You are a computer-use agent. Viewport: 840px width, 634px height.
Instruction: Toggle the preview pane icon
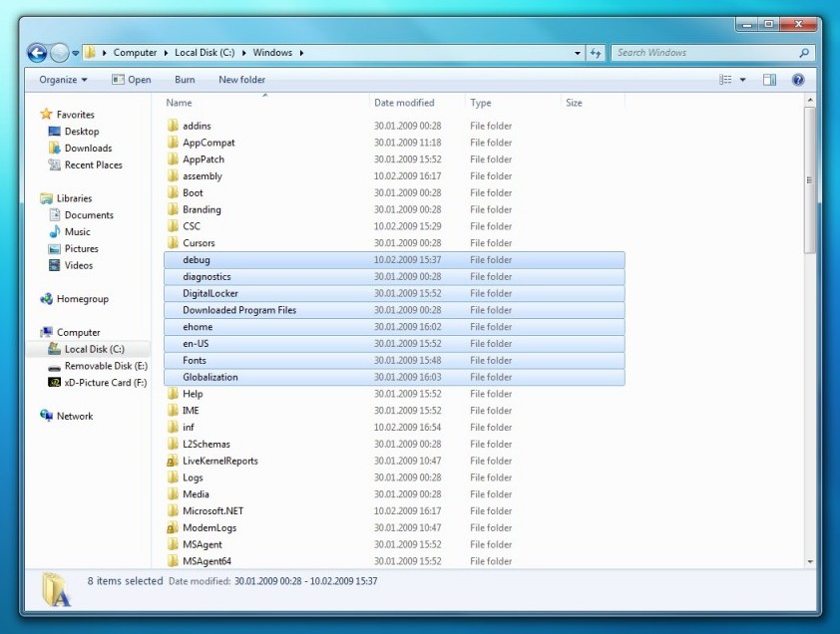pyautogui.click(x=769, y=80)
